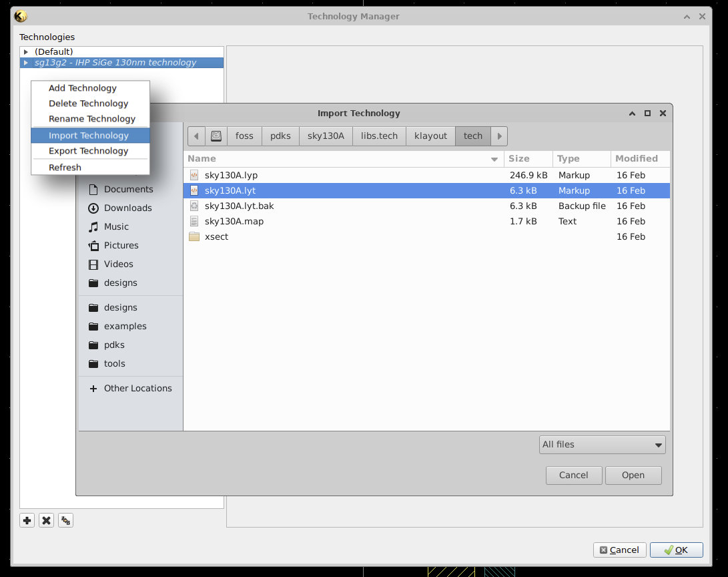Open the All files filter dropdown
The image size is (728, 577).
pos(602,444)
